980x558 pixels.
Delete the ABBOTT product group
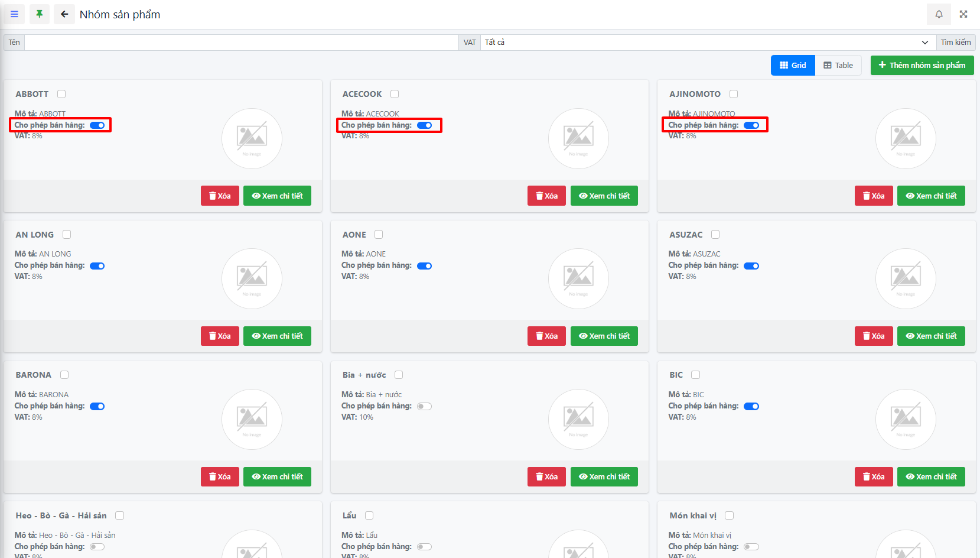pos(220,196)
